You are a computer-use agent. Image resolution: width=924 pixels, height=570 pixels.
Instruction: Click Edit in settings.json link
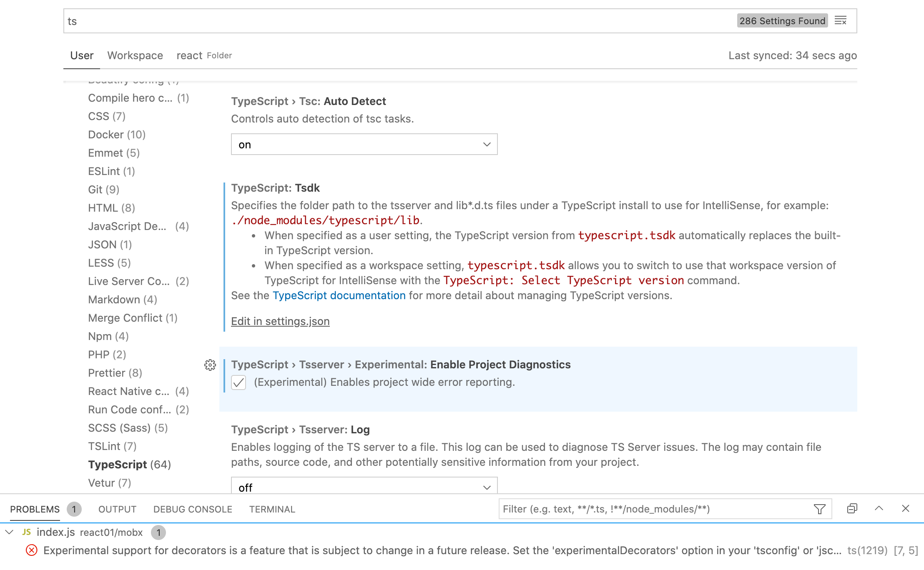coord(280,321)
